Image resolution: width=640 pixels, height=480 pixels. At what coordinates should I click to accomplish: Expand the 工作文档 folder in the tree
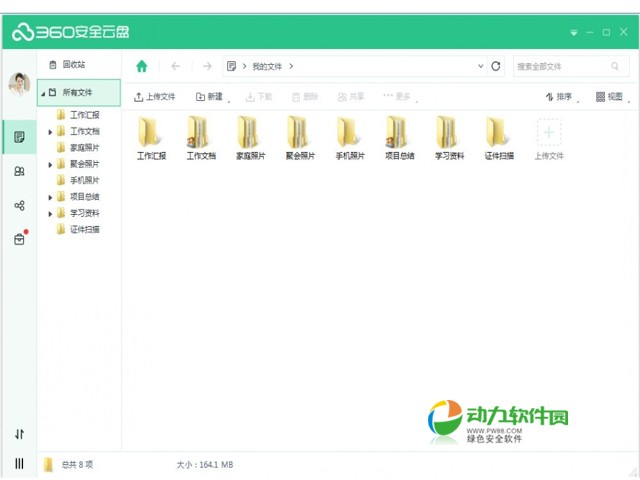pyautogui.click(x=50, y=131)
